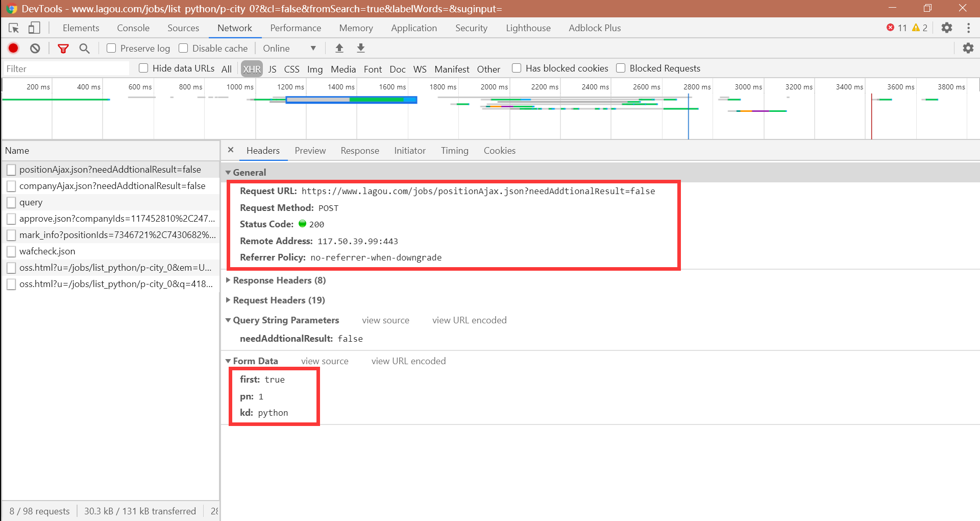Enable the Preserve log checkbox
Viewport: 980px width, 521px height.
click(x=111, y=48)
